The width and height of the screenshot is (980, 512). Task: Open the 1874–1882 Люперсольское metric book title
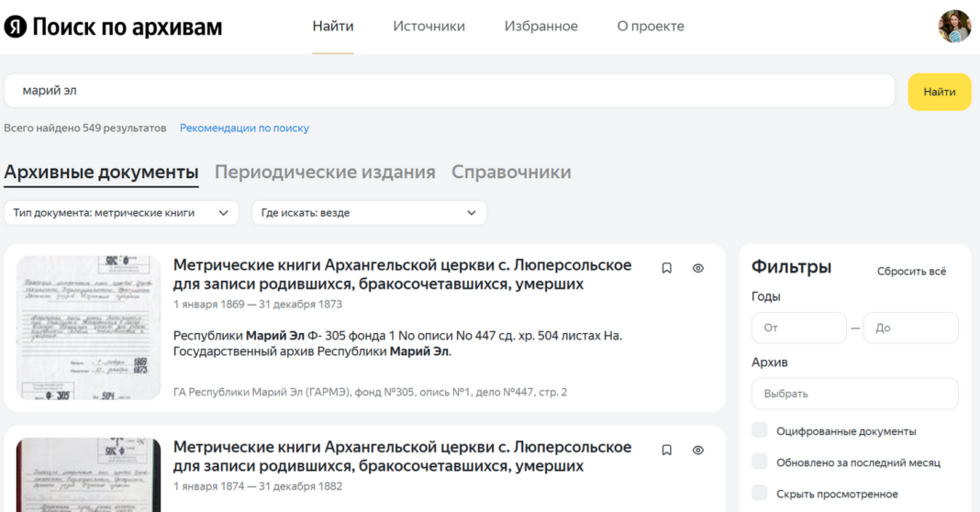(403, 456)
